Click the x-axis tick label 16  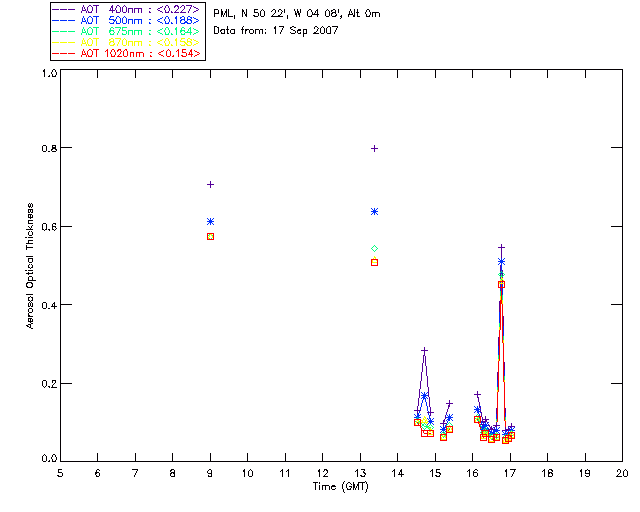point(473,473)
